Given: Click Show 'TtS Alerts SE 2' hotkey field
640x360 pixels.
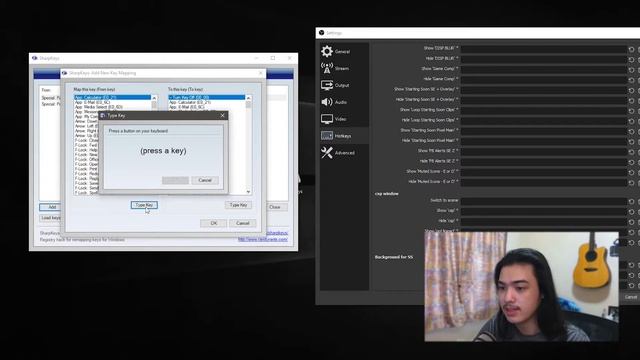Looking at the screenshot, I should click(544, 152).
